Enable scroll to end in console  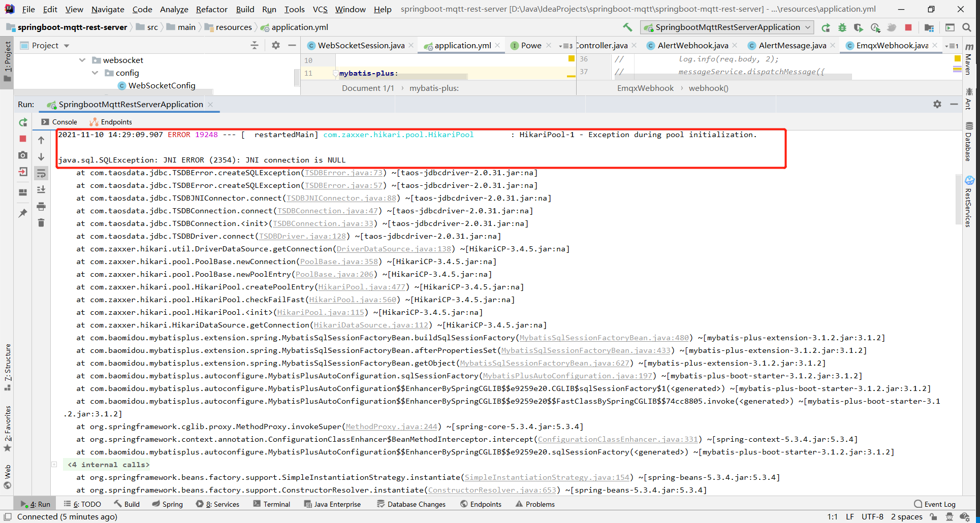(41, 189)
